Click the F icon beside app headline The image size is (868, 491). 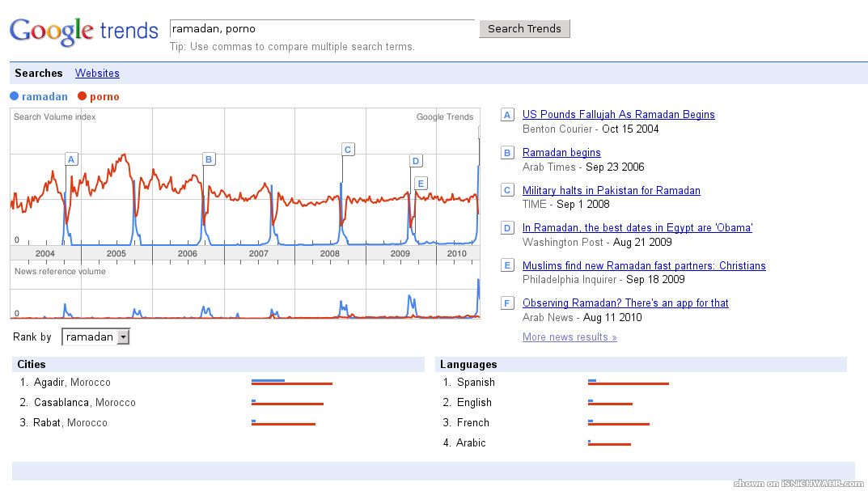(x=507, y=303)
